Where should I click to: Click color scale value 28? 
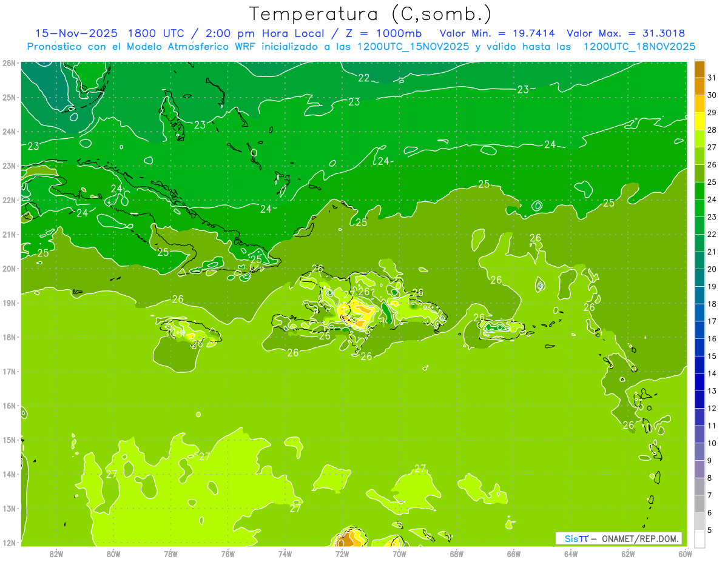point(712,130)
